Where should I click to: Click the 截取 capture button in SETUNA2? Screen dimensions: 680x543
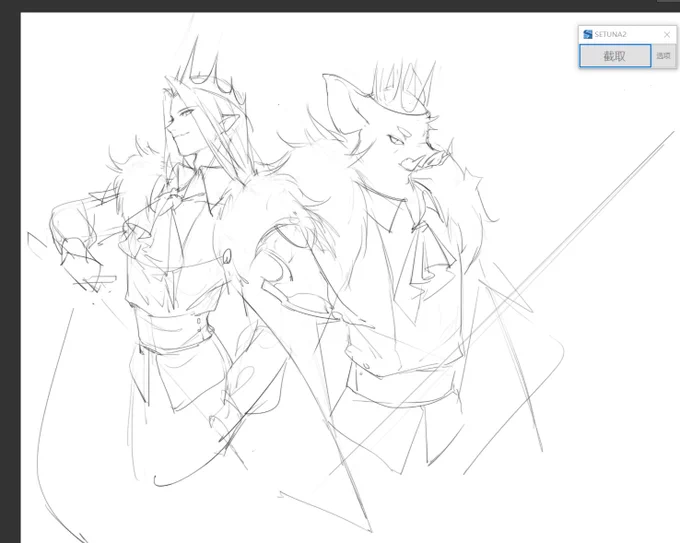(615, 56)
